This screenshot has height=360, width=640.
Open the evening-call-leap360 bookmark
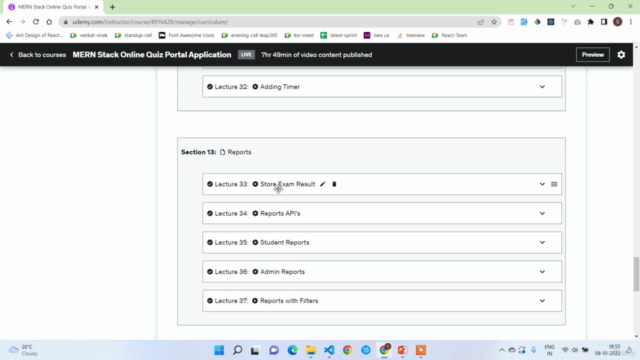click(249, 36)
